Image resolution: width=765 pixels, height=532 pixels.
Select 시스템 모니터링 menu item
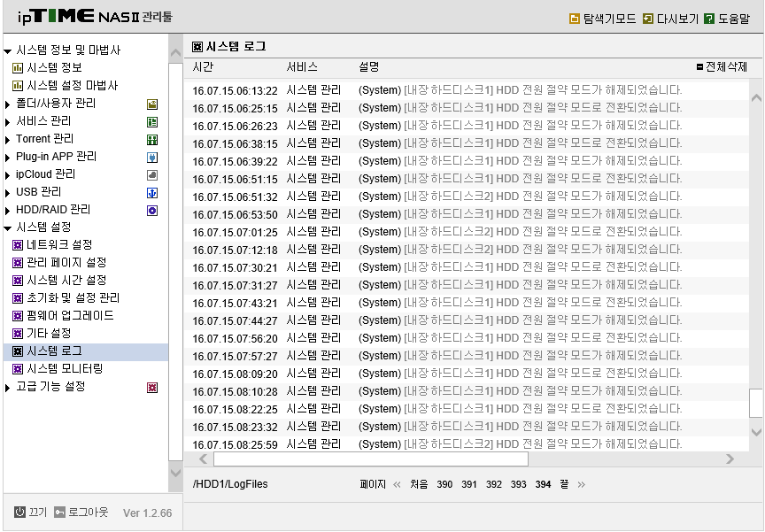point(65,368)
